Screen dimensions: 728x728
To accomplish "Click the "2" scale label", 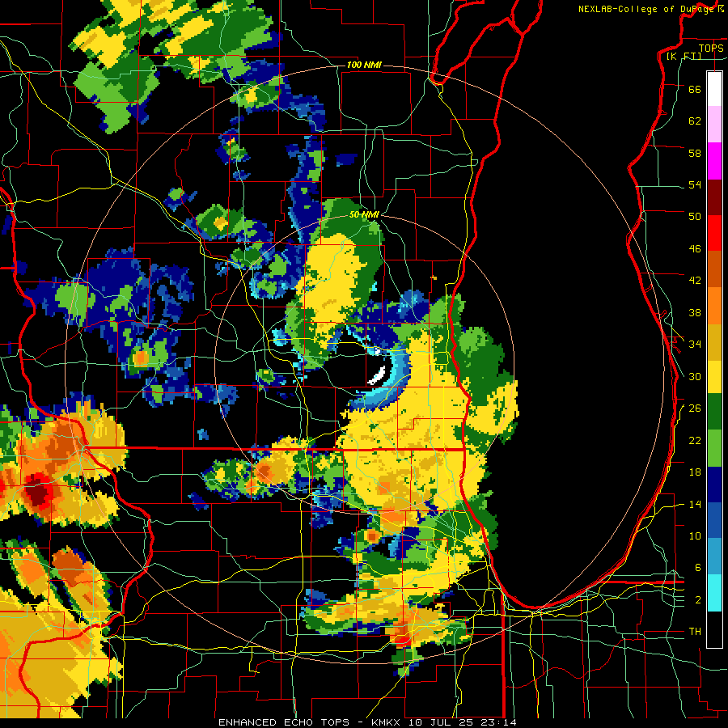I will [697, 600].
